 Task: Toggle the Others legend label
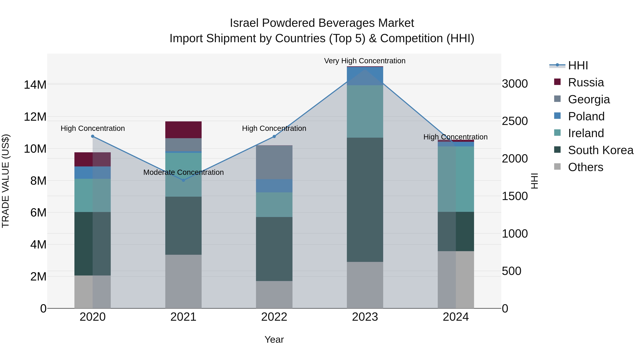[x=586, y=167]
